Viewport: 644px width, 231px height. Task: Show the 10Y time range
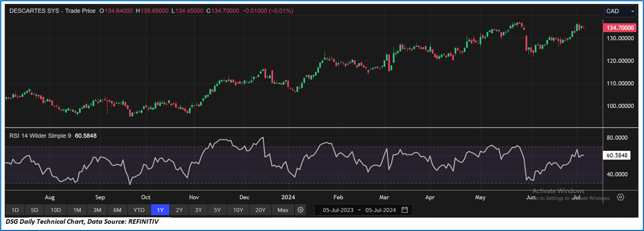(x=238, y=210)
